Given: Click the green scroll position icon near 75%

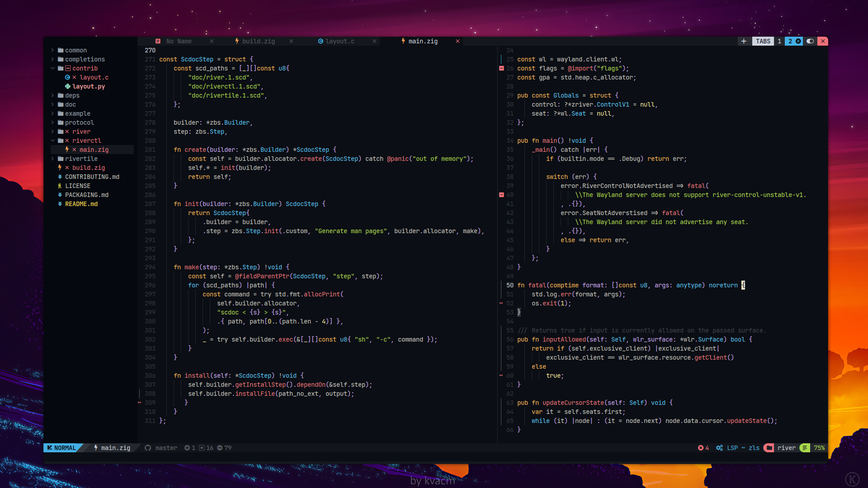Looking at the screenshot, I should (x=805, y=448).
